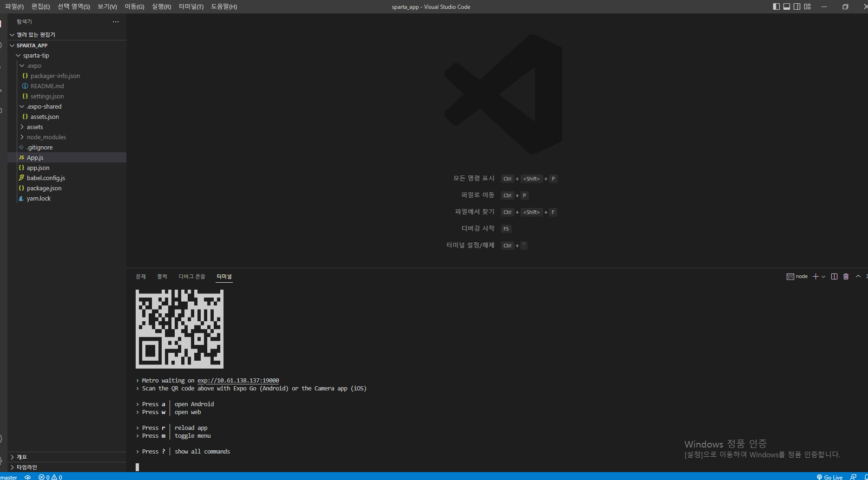Click the "Press ?" show all commands line
Viewport: 868px width, 480px height.
184,452
